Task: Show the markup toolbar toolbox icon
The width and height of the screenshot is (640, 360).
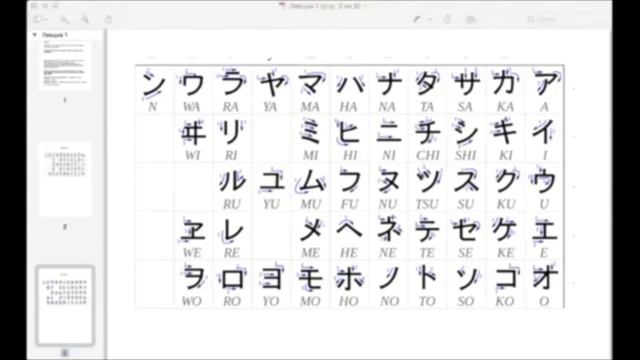Action: point(471,19)
